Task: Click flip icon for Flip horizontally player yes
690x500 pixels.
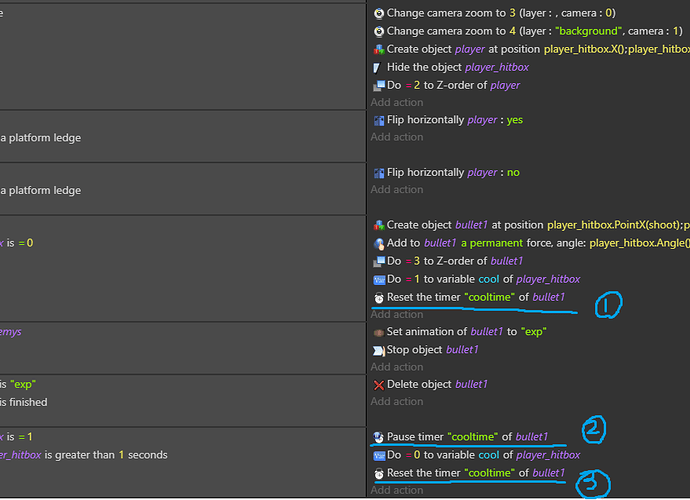Action: point(378,121)
